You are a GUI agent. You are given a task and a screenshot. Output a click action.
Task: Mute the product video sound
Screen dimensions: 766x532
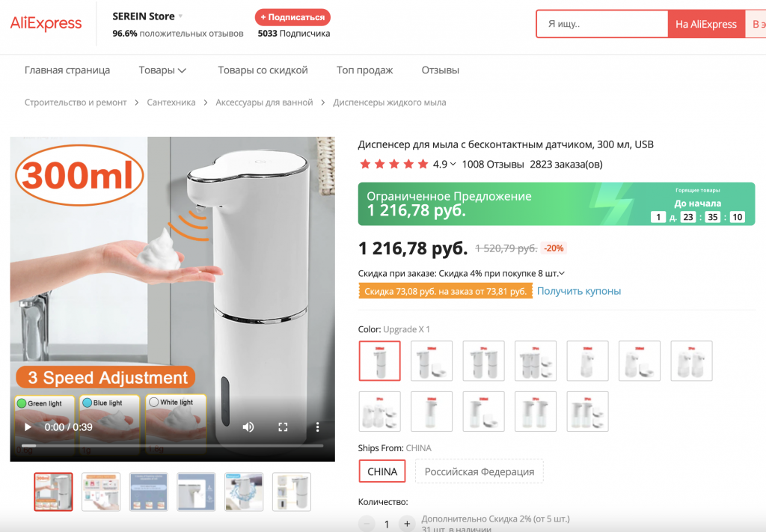click(248, 427)
